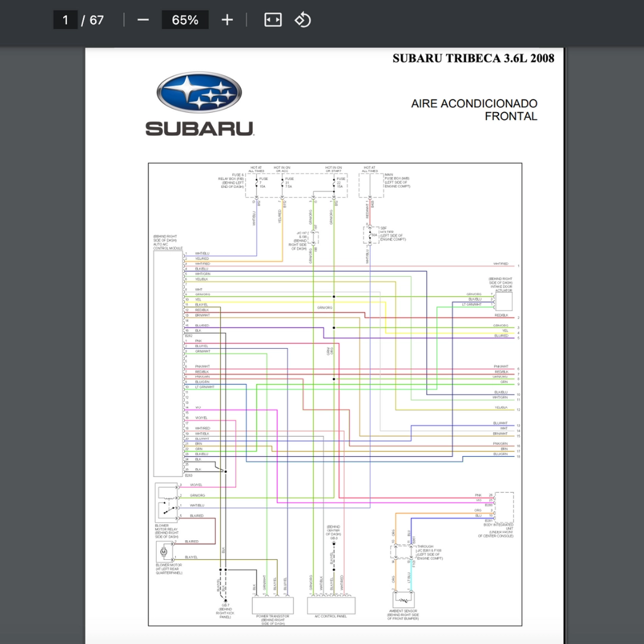Click the blower motor M symbol
The width and height of the screenshot is (644, 644).
click(x=164, y=552)
